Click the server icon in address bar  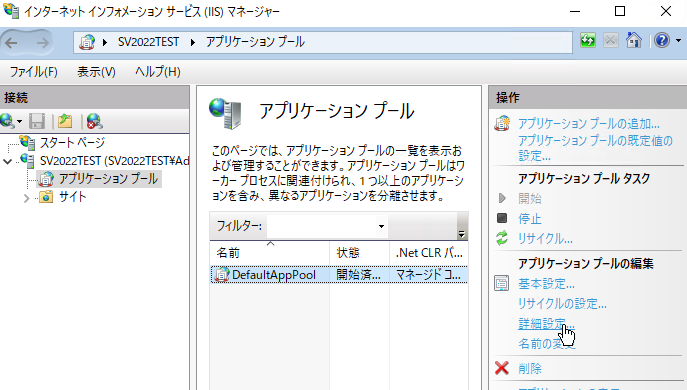pos(87,42)
